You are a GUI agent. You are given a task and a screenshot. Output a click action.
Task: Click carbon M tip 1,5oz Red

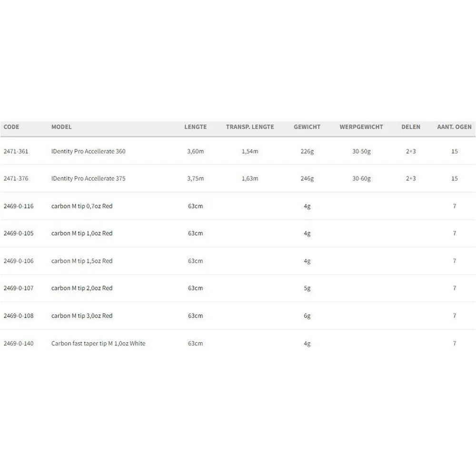(x=82, y=261)
